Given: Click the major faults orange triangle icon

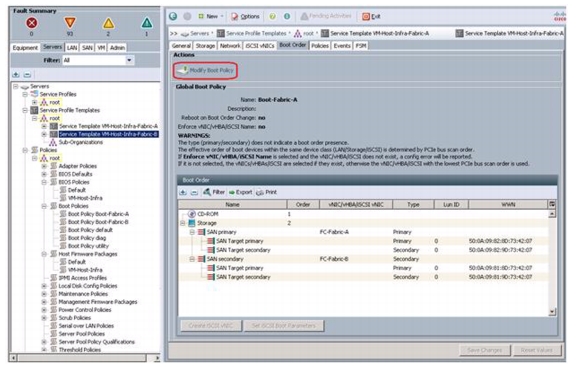Looking at the screenshot, I should click(x=70, y=23).
